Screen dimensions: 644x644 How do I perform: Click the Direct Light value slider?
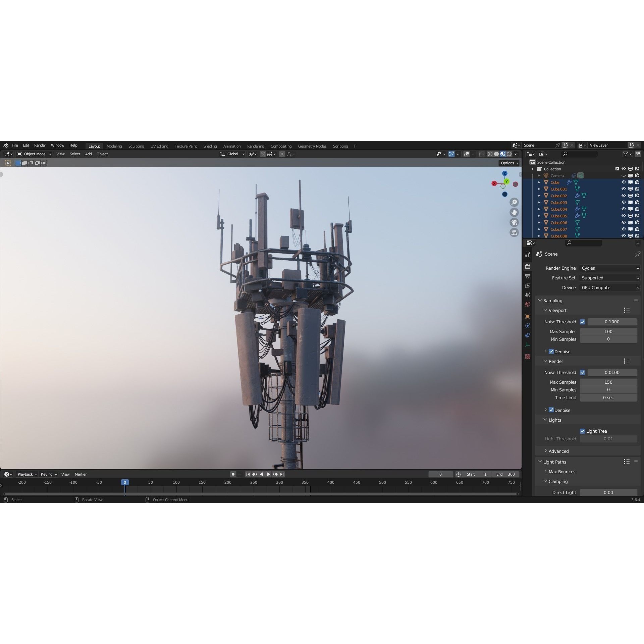click(608, 492)
